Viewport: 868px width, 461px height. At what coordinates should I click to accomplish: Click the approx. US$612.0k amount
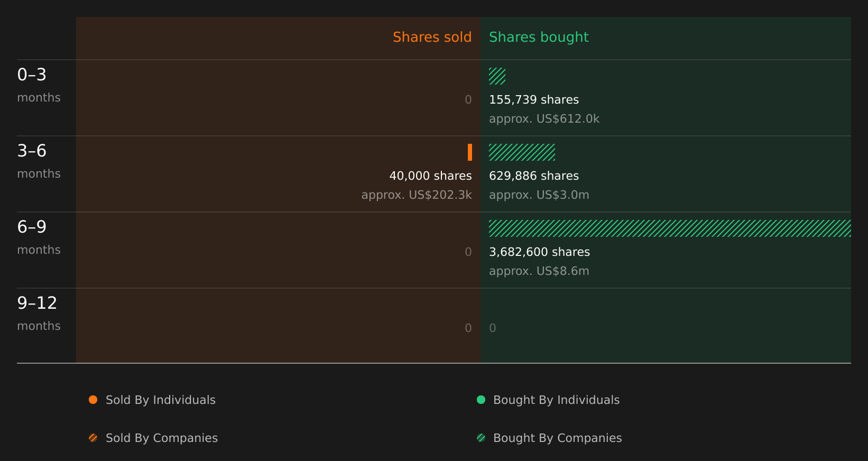(x=544, y=118)
